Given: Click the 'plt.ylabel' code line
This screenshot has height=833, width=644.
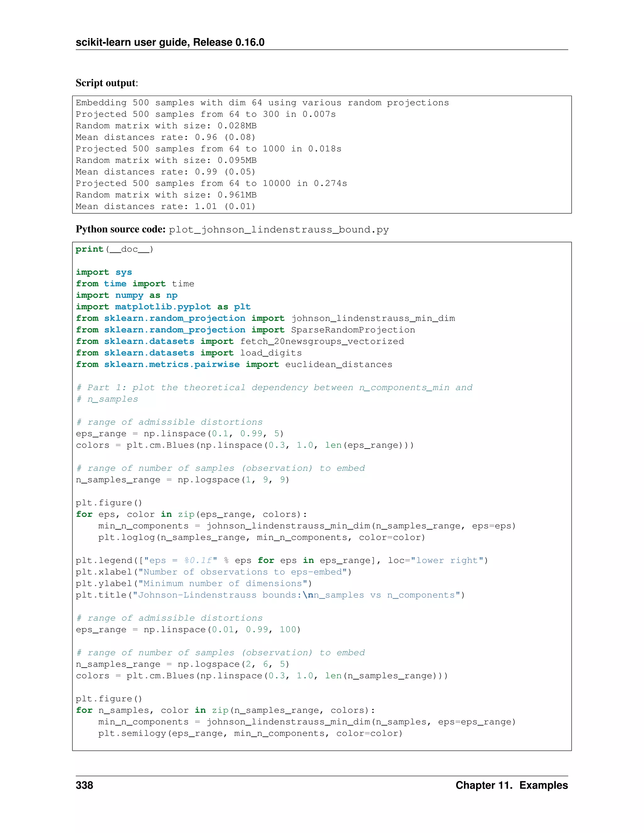Looking at the screenshot, I should pyautogui.click(x=194, y=583).
